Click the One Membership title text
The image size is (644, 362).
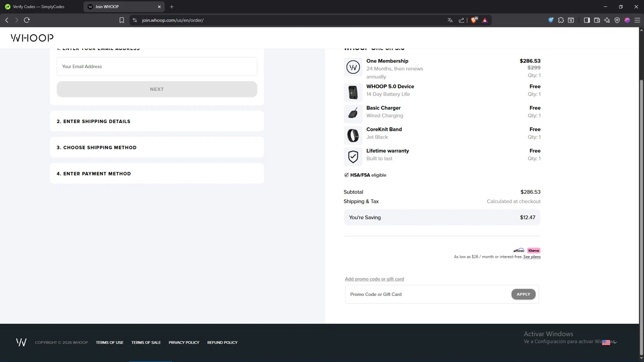(387, 61)
